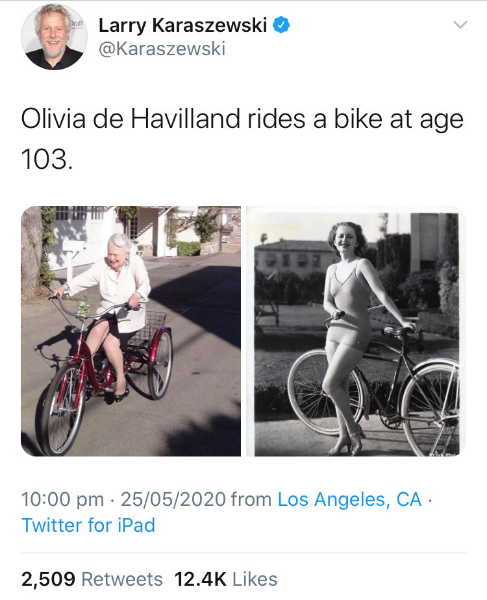The width and height of the screenshot is (487, 600).
Task: Click the Twitter for iPad link
Action: [88, 525]
